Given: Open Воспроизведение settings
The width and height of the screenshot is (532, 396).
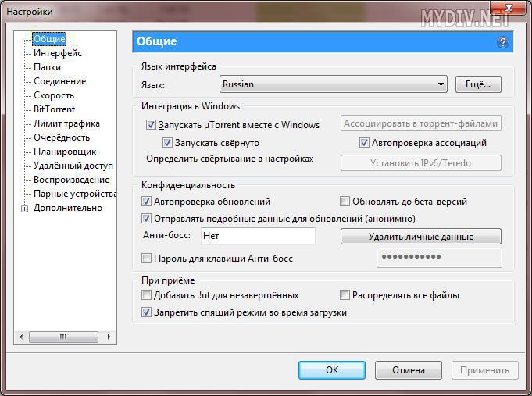Looking at the screenshot, I should (72, 180).
